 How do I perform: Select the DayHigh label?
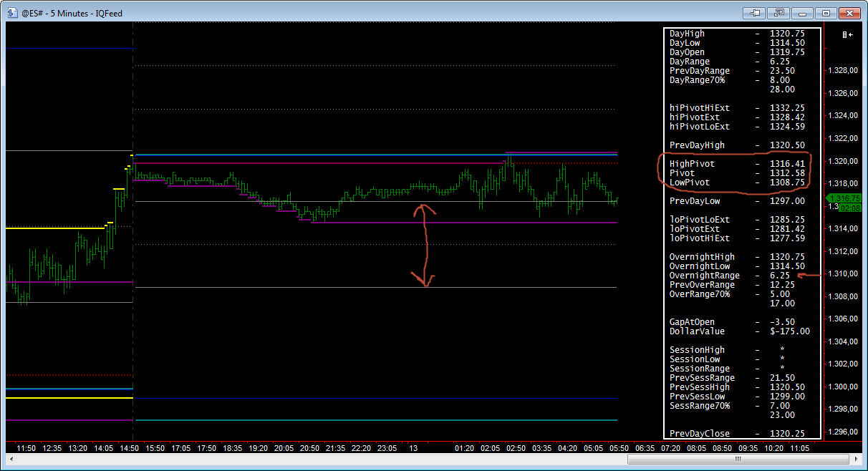pyautogui.click(x=687, y=34)
